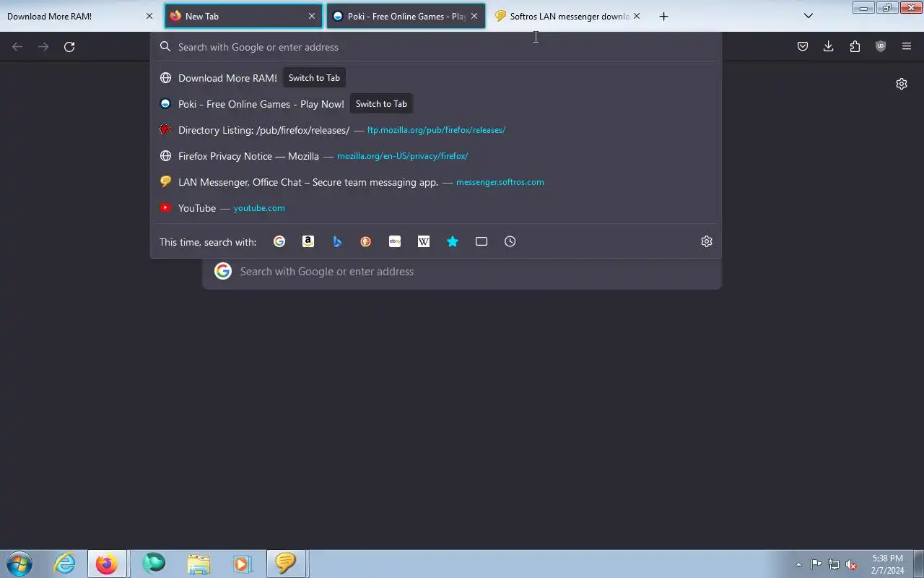924x578 pixels.
Task: Open the Extensions puzzle icon
Action: click(x=855, y=47)
